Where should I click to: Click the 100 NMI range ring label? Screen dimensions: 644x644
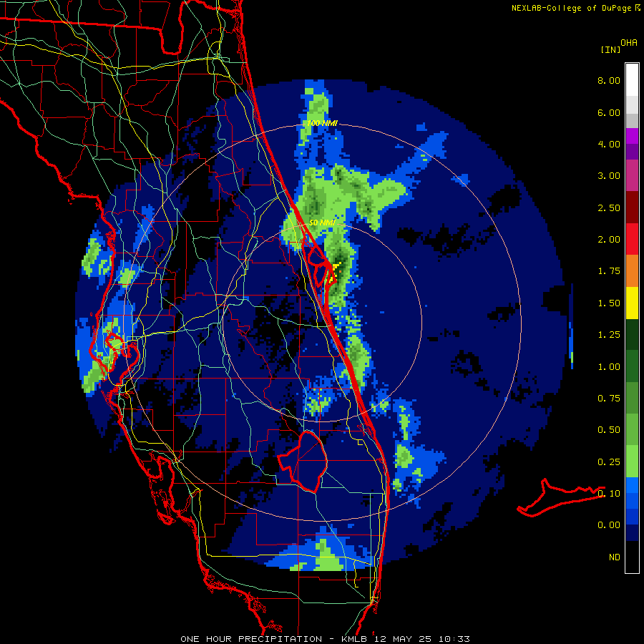click(322, 123)
